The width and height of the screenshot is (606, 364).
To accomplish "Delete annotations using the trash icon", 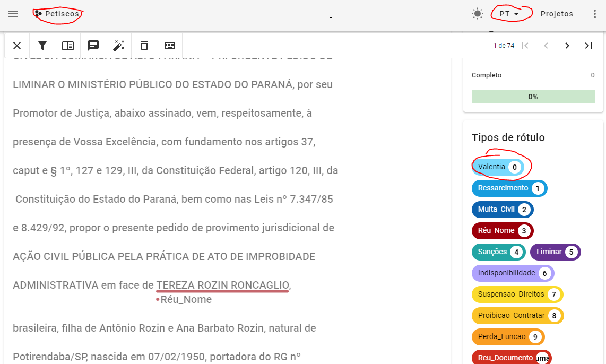I will [x=144, y=46].
